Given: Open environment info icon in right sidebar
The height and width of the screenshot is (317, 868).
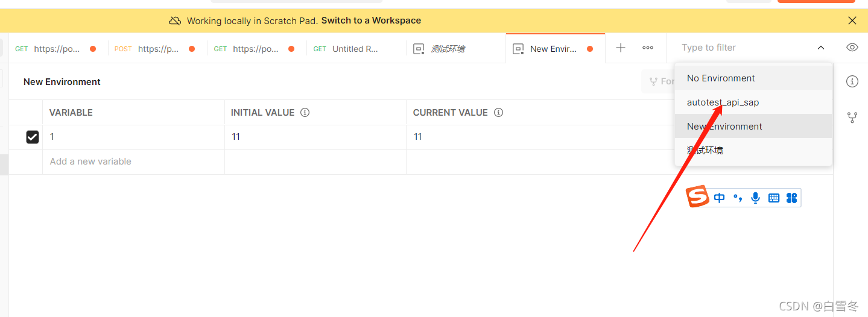Looking at the screenshot, I should pos(852,81).
